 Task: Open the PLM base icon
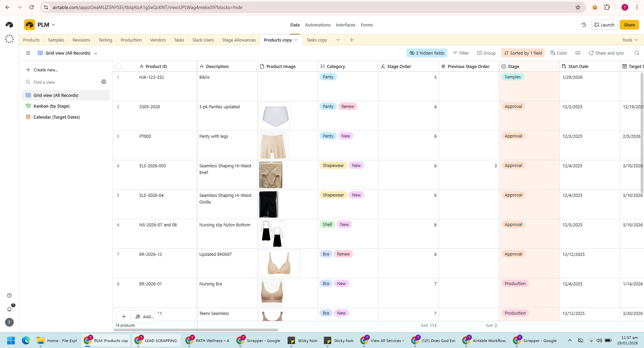click(29, 25)
